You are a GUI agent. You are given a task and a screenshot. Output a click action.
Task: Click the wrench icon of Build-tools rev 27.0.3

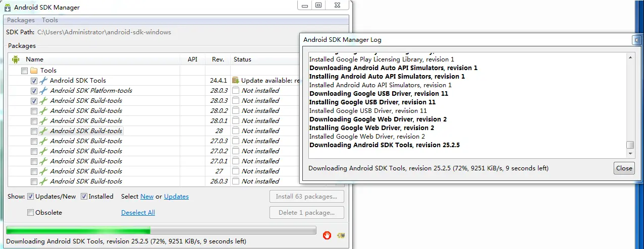43,141
